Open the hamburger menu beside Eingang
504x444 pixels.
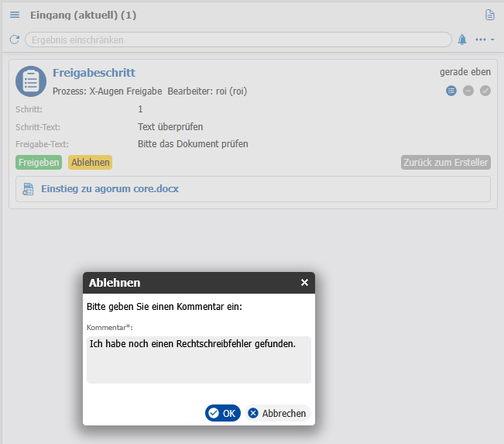pos(15,15)
